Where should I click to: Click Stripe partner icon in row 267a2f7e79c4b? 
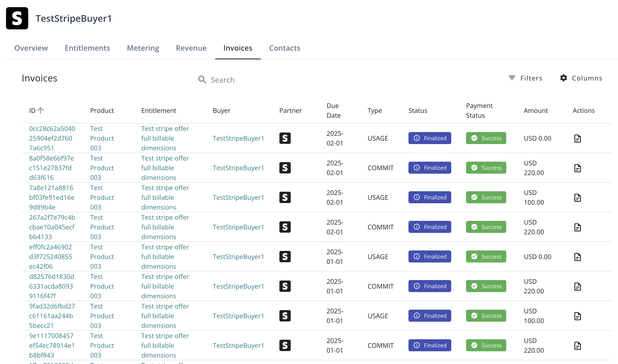[285, 227]
